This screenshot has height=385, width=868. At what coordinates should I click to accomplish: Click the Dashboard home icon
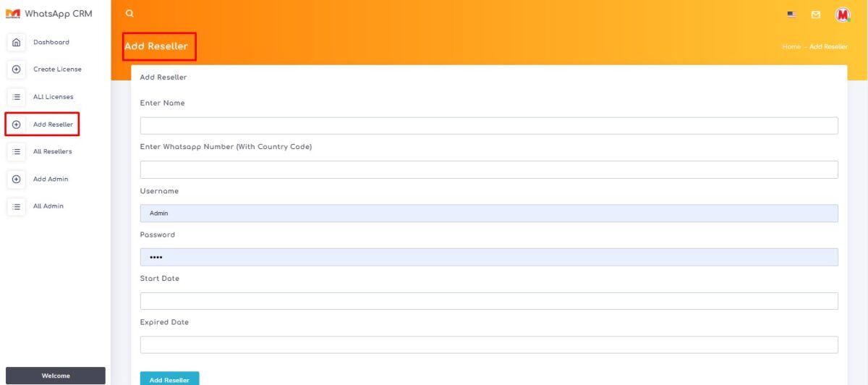[17, 42]
